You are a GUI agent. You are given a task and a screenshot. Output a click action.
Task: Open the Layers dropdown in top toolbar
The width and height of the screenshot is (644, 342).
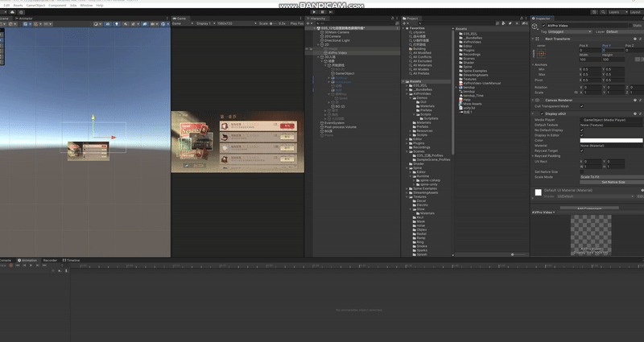(617, 12)
